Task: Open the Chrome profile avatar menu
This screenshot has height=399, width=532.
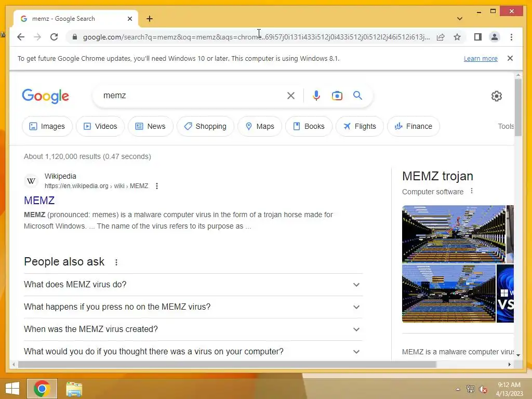Action: coord(495,37)
